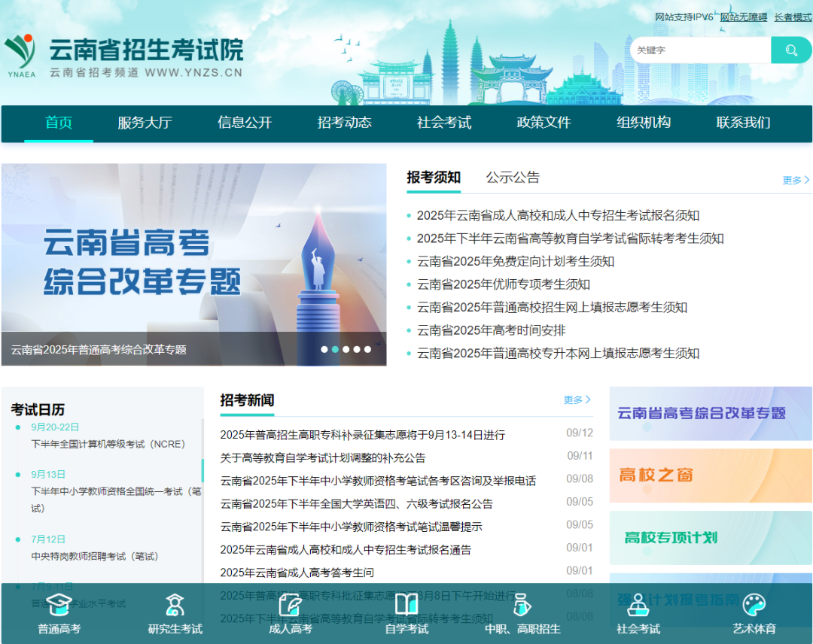Open 社会考试 menu in navigation bar

(x=444, y=123)
